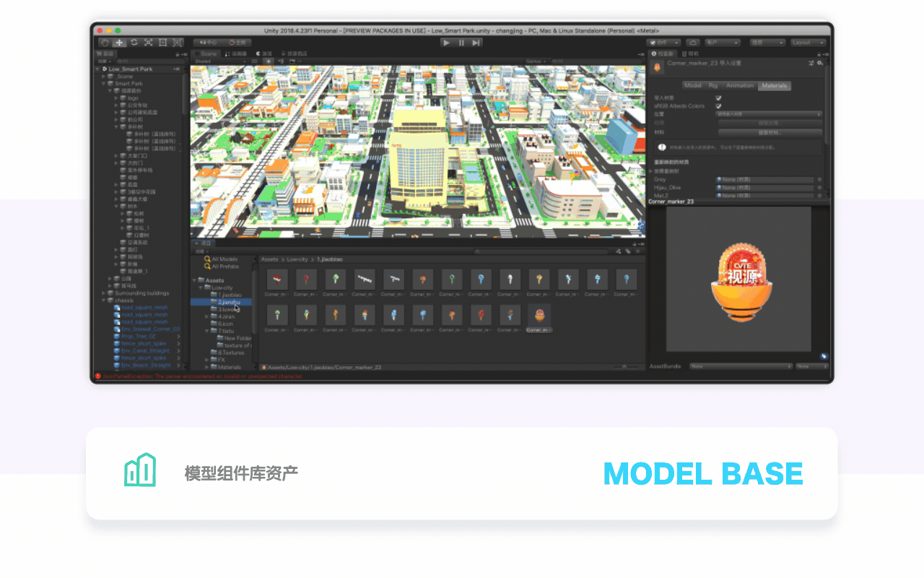Collapse the 7.tietu folder
This screenshot has width=924, height=578.
pyautogui.click(x=207, y=331)
